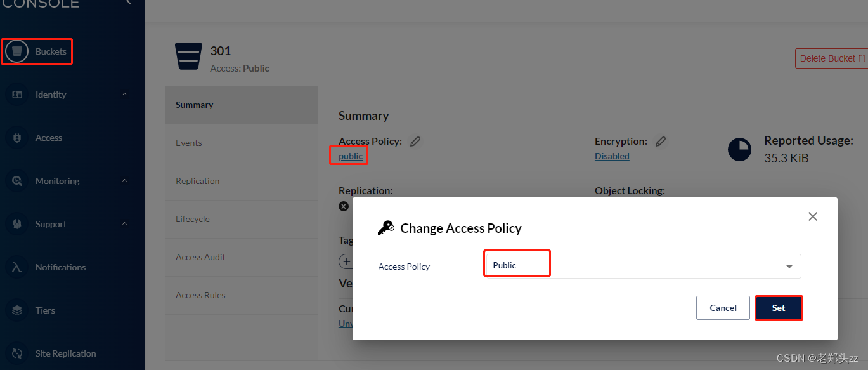This screenshot has width=868, height=370.
Task: Click the Identity sidebar icon
Action: click(17, 95)
